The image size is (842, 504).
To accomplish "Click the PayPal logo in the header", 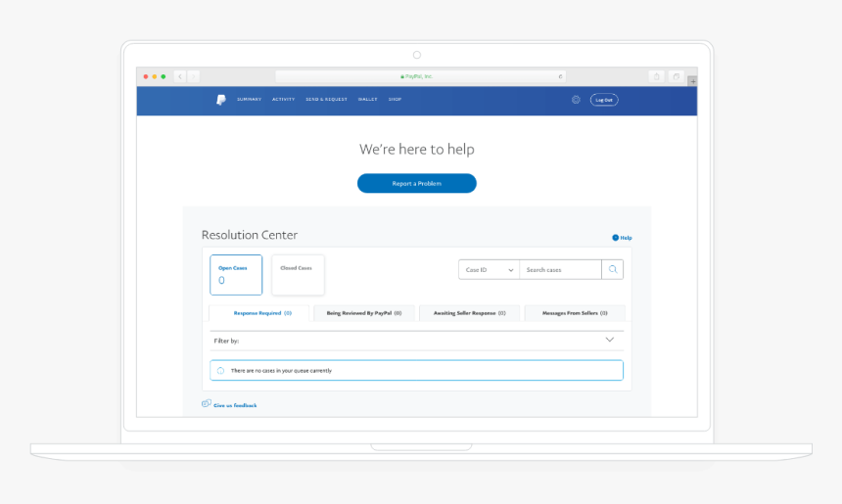I will point(221,100).
